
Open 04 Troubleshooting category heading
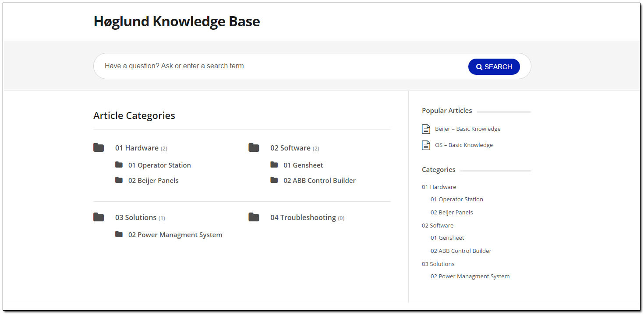[x=303, y=217]
